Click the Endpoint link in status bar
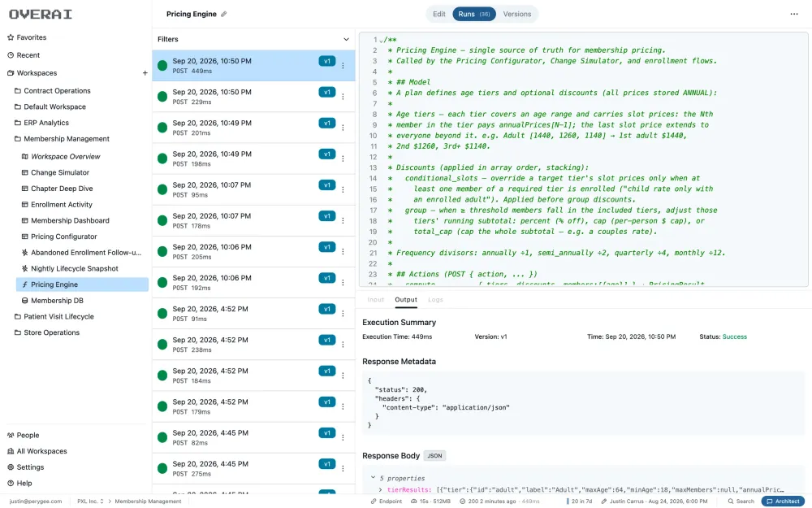Image resolution: width=812 pixels, height=508 pixels. (x=386, y=501)
